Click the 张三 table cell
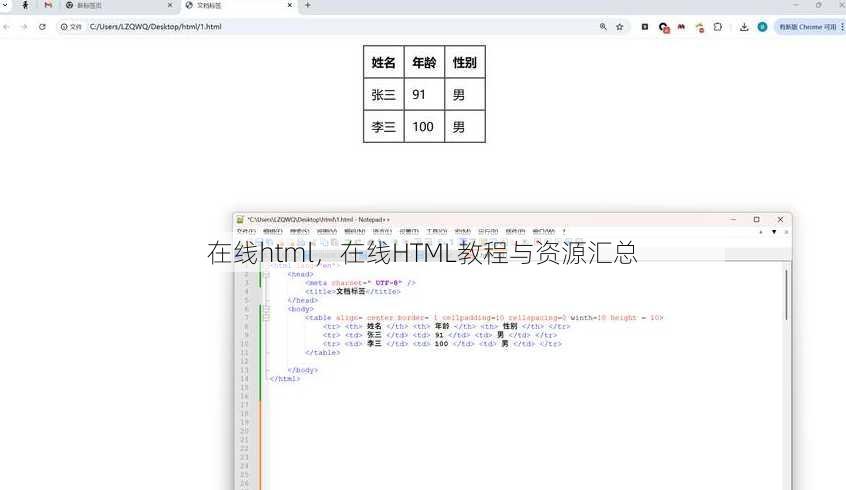Image resolution: width=846 pixels, height=490 pixels. 384,94
